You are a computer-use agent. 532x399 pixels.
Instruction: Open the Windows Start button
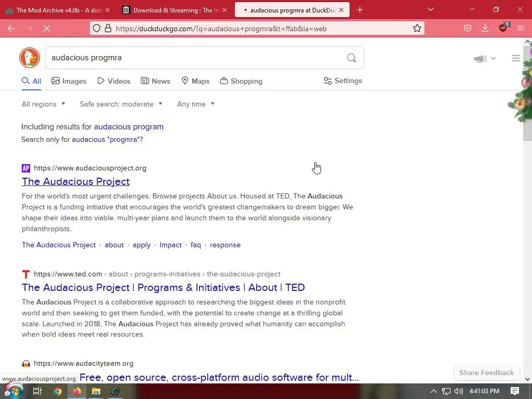[x=14, y=391]
